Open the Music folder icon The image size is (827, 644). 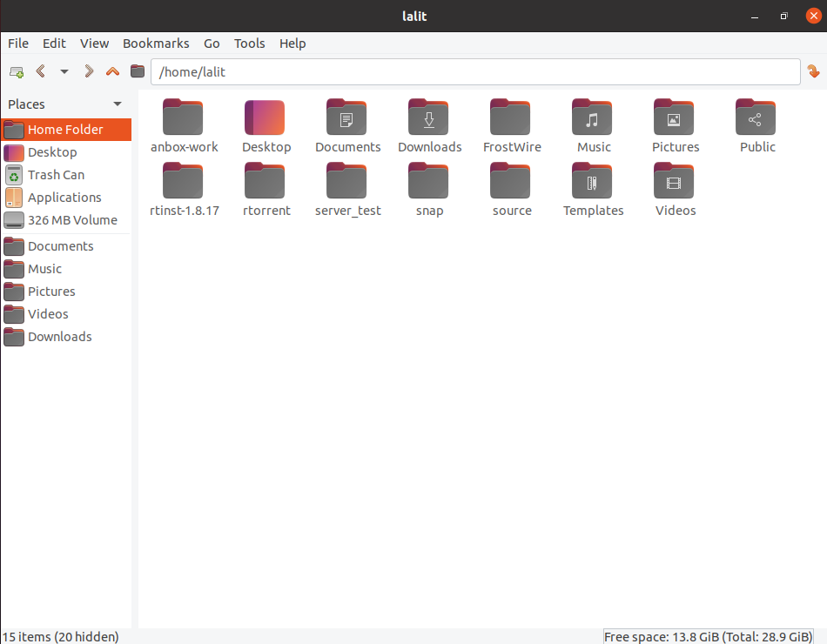coord(593,117)
